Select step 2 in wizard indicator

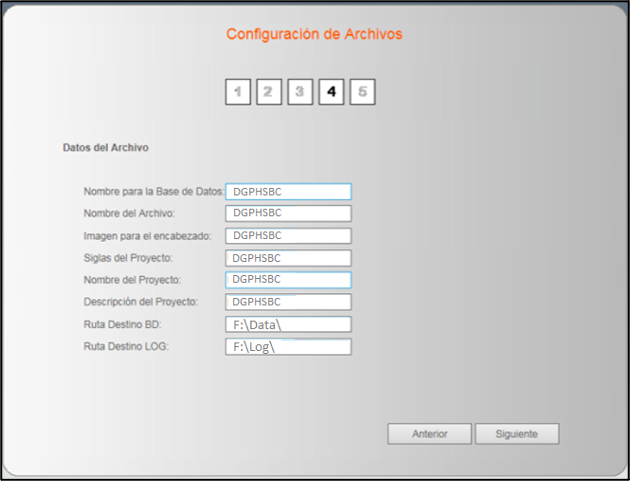268,92
